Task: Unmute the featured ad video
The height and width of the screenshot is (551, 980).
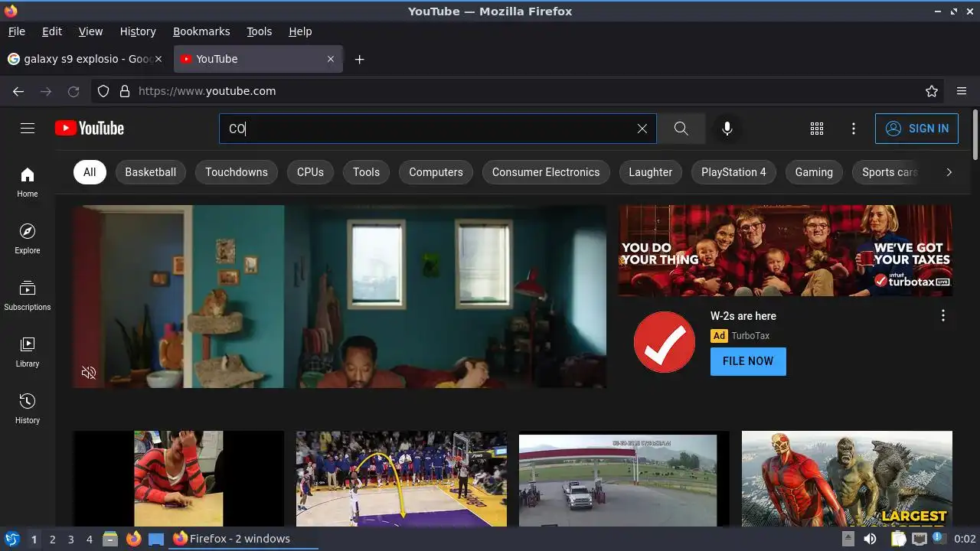Action: click(89, 373)
